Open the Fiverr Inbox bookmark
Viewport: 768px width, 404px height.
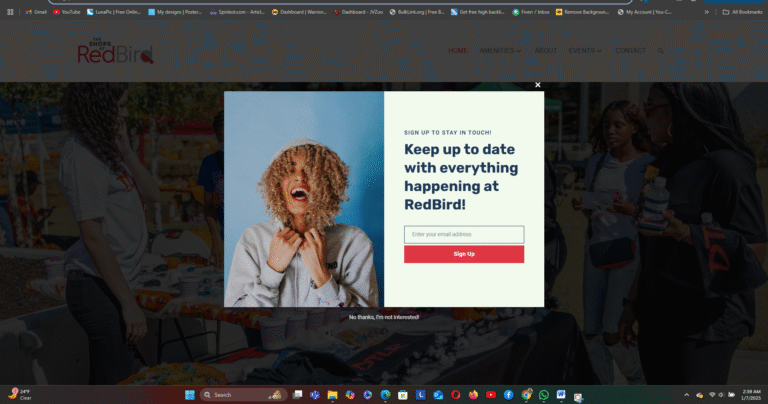[530, 12]
